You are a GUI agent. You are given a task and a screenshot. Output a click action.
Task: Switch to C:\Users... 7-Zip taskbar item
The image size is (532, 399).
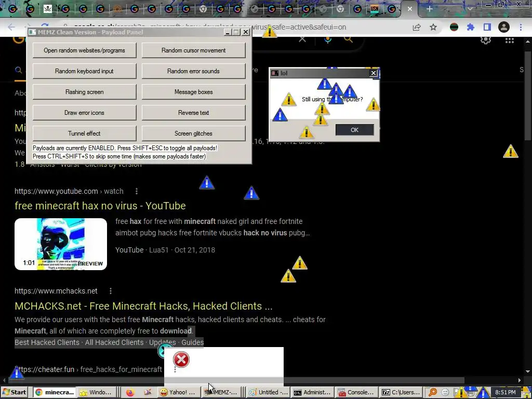(401, 392)
